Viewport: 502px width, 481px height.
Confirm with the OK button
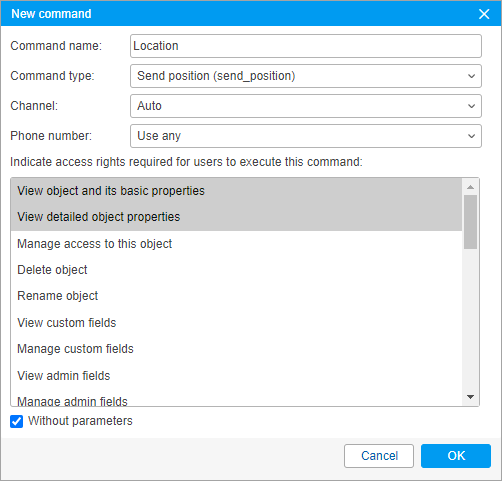point(456,456)
